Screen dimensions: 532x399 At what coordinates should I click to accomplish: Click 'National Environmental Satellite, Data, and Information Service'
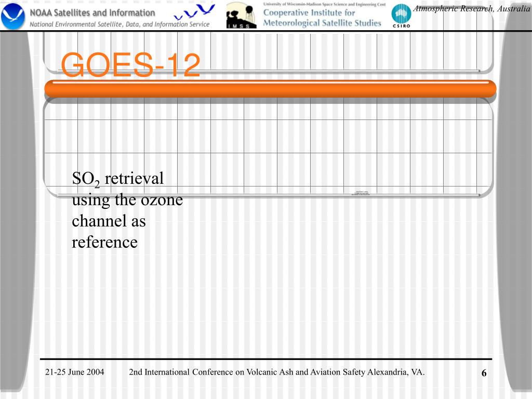pyautogui.click(x=119, y=24)
